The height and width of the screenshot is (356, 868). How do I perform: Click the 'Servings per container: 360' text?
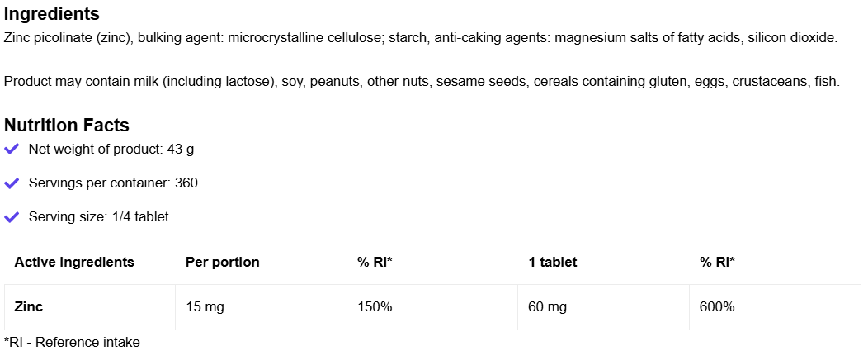tap(113, 183)
